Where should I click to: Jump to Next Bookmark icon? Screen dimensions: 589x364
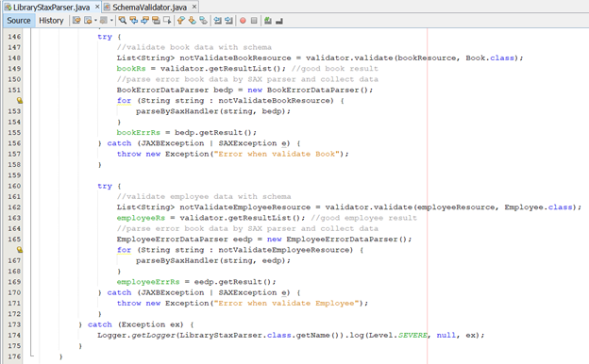(x=192, y=21)
